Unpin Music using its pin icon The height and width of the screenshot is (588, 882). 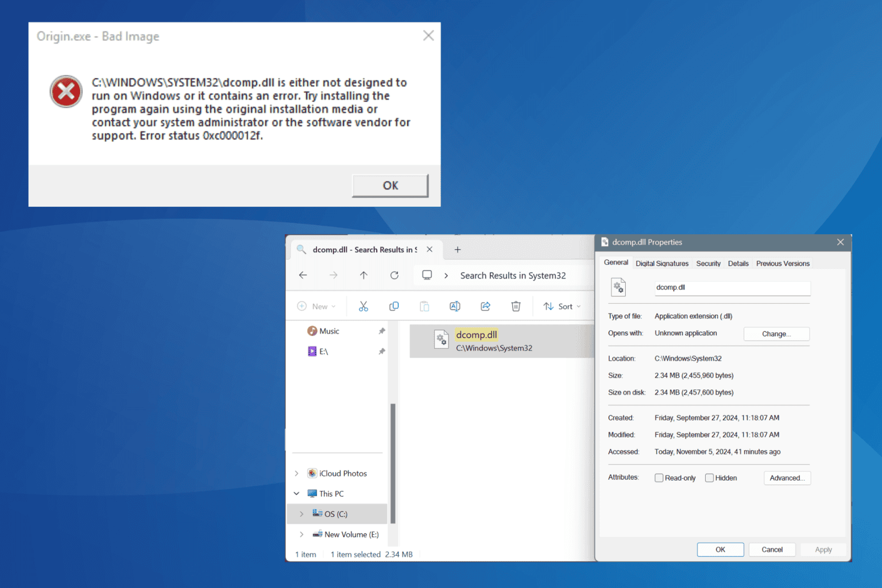[x=381, y=331]
